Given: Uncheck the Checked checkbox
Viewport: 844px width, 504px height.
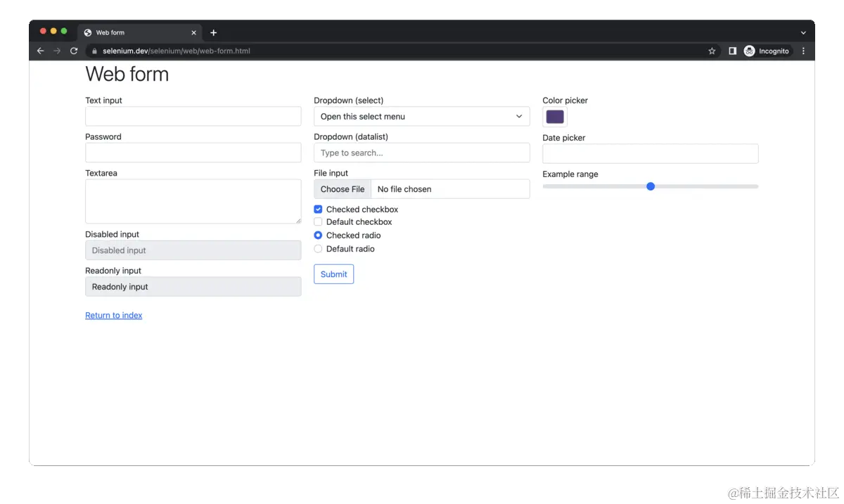Looking at the screenshot, I should (318, 209).
